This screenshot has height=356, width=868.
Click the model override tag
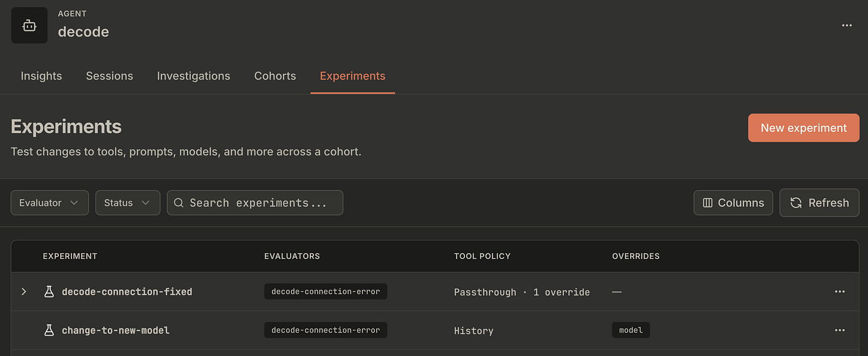coord(631,330)
